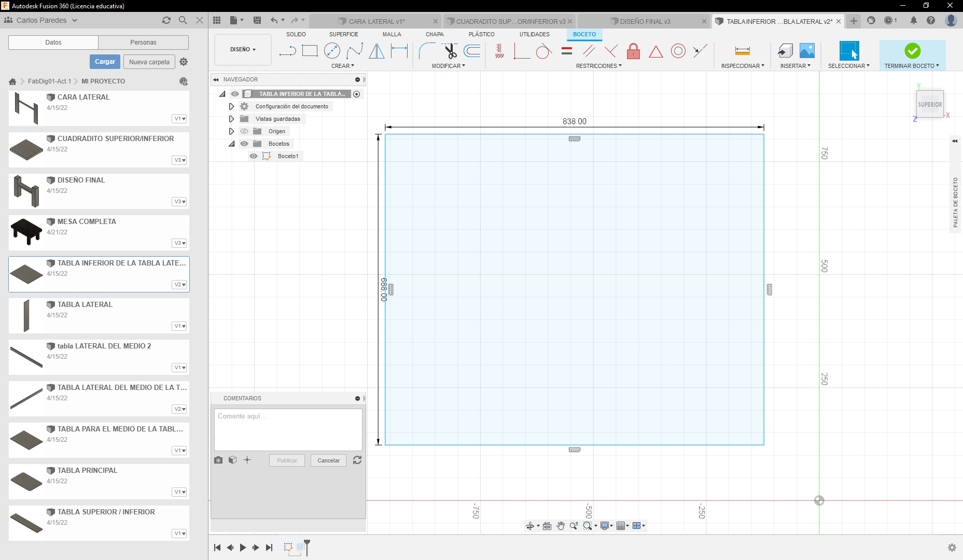The width and height of the screenshot is (963, 560).
Task: Select the Rectangle sketch tool
Action: point(310,51)
